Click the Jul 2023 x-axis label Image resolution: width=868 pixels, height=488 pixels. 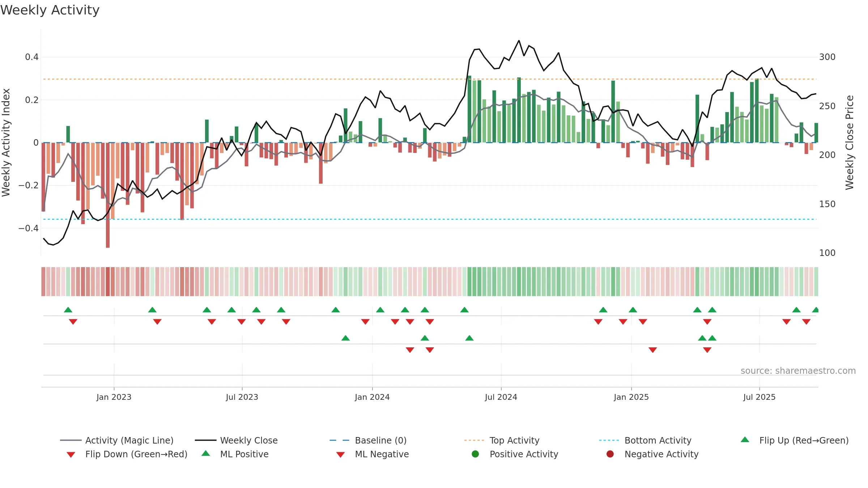click(242, 397)
